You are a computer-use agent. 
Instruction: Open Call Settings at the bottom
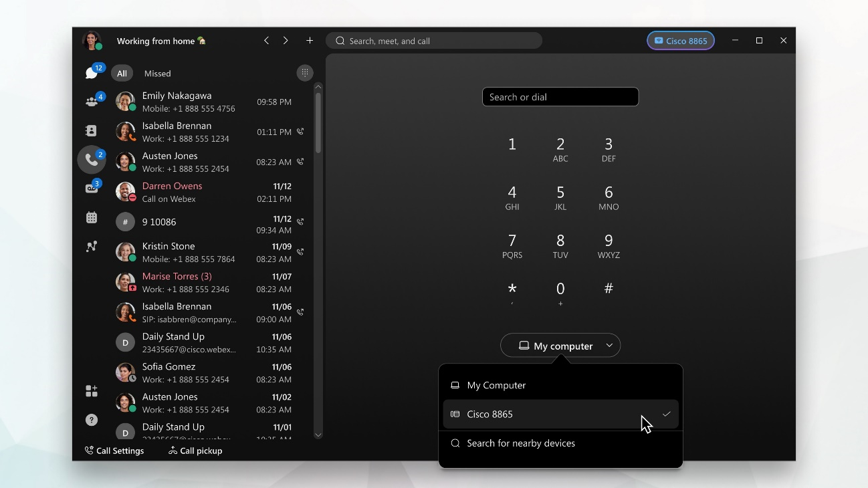(114, 451)
